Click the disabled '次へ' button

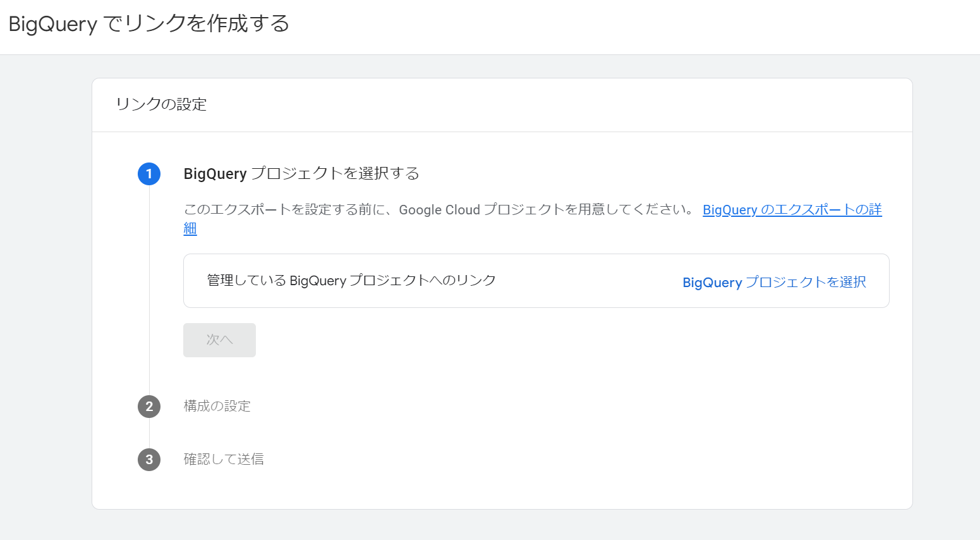(x=219, y=340)
